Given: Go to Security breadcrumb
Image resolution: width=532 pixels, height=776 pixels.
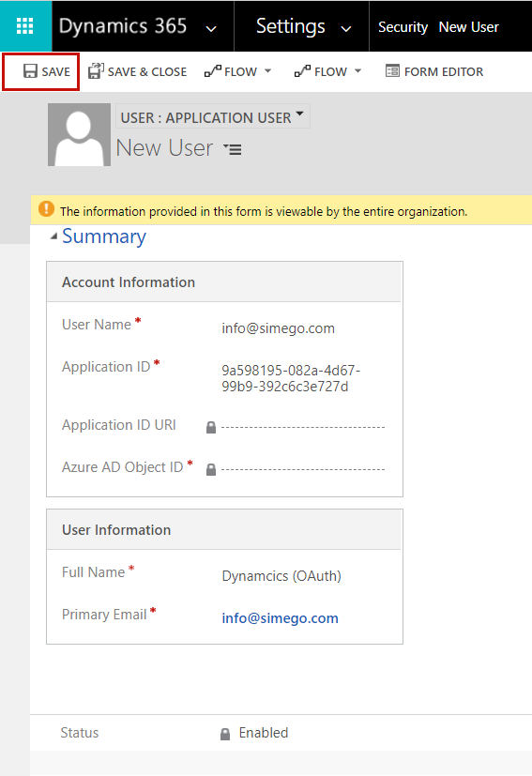Looking at the screenshot, I should pyautogui.click(x=403, y=26).
